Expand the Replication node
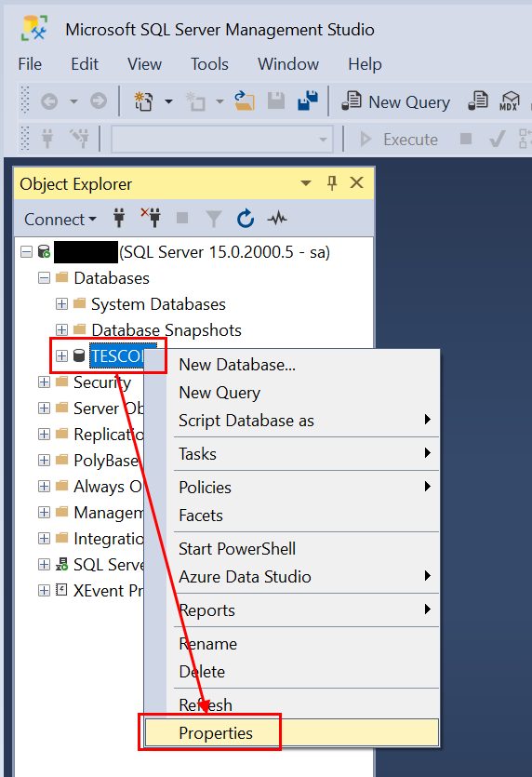This screenshot has width=532, height=777. (x=44, y=434)
